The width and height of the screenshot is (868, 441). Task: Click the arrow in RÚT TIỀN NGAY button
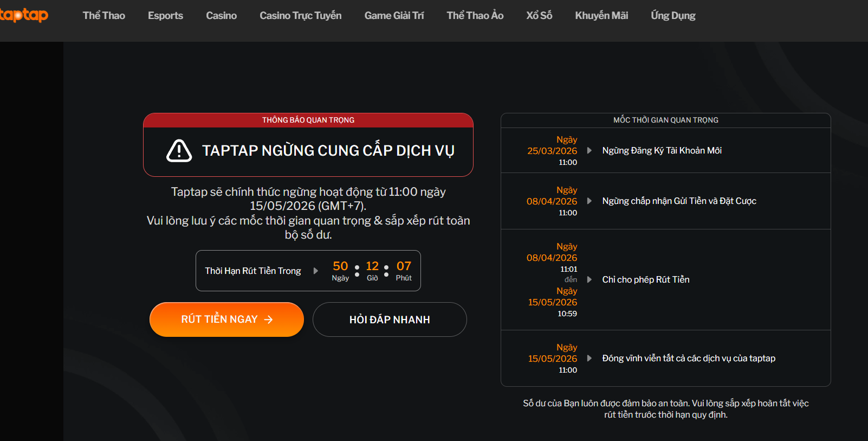click(268, 319)
